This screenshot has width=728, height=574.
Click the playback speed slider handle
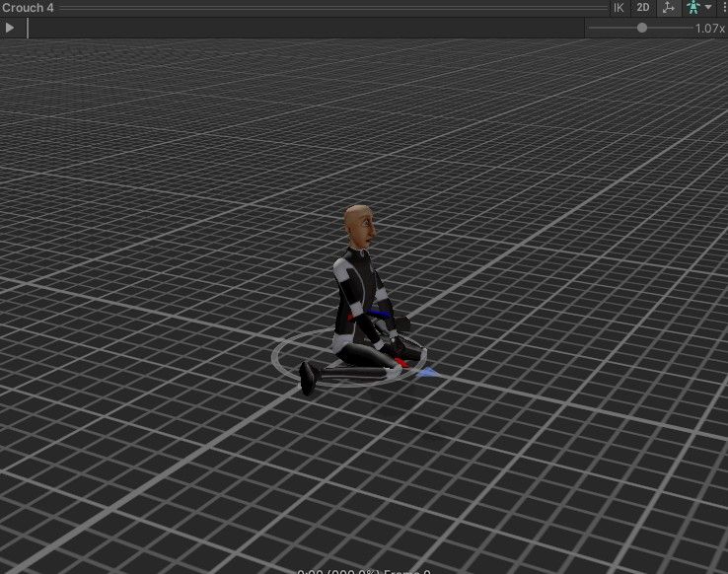[x=641, y=28]
